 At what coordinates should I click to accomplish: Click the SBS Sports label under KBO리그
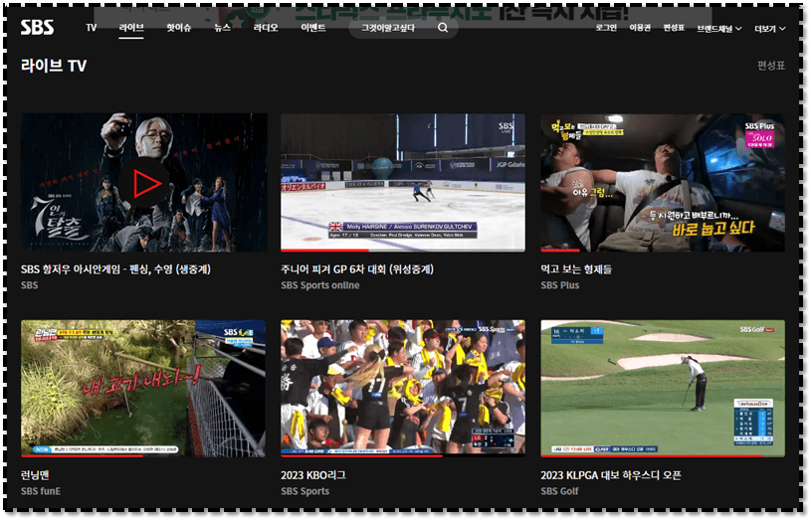coord(305,491)
